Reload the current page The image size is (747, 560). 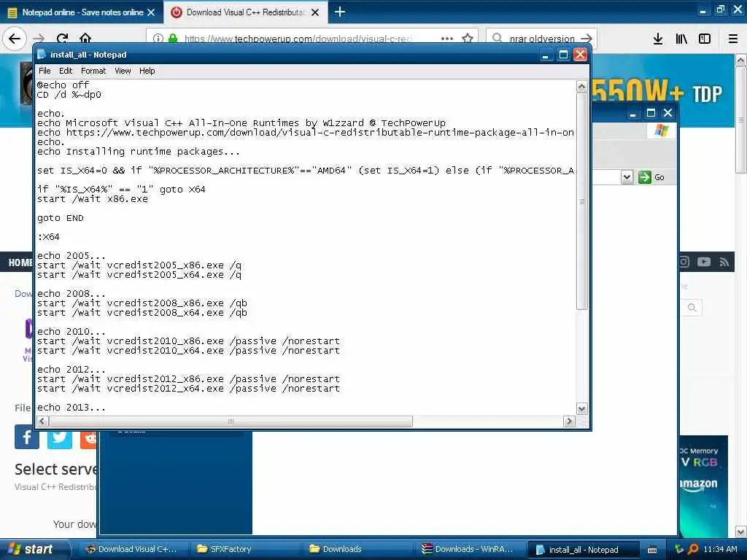63,39
